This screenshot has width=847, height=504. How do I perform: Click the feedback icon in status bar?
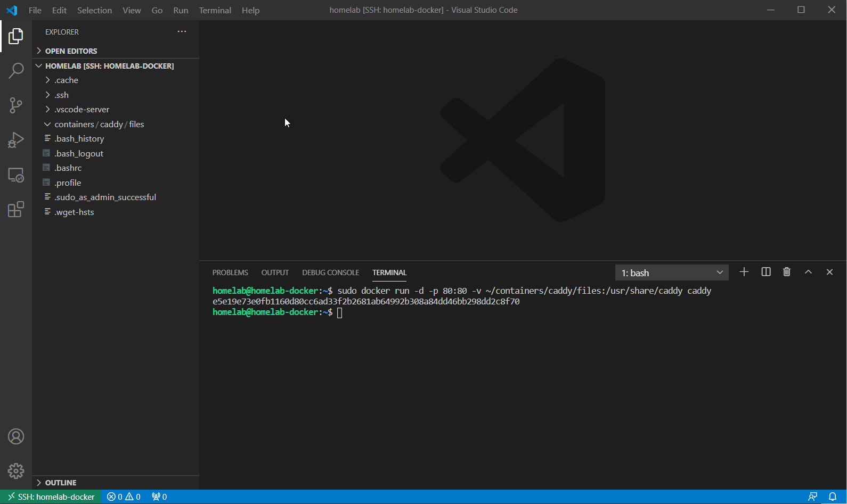(x=812, y=497)
